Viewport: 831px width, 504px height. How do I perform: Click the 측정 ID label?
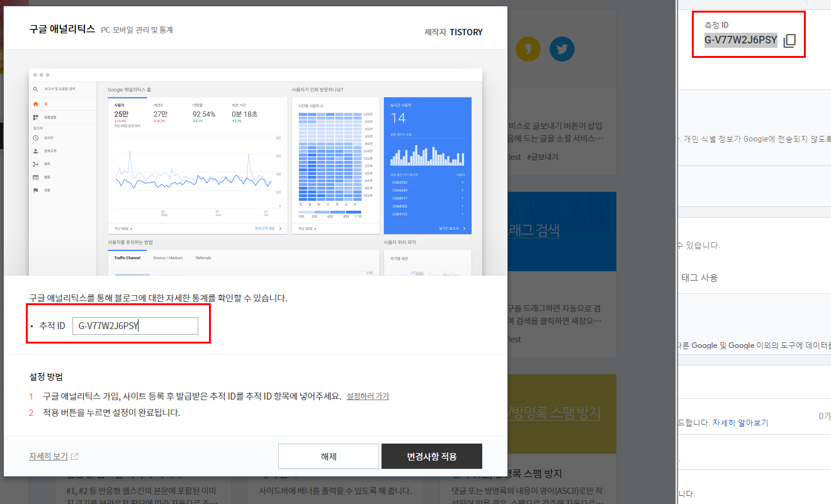point(716,25)
